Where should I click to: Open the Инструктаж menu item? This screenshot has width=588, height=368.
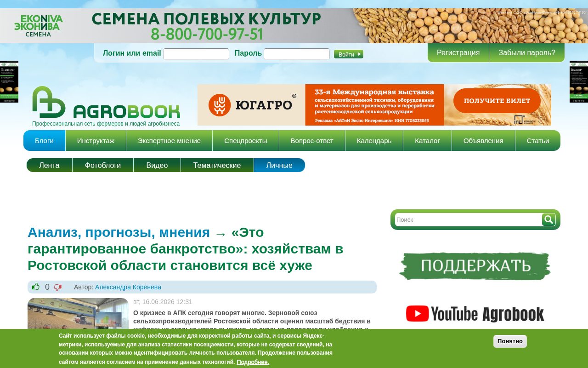click(x=96, y=141)
